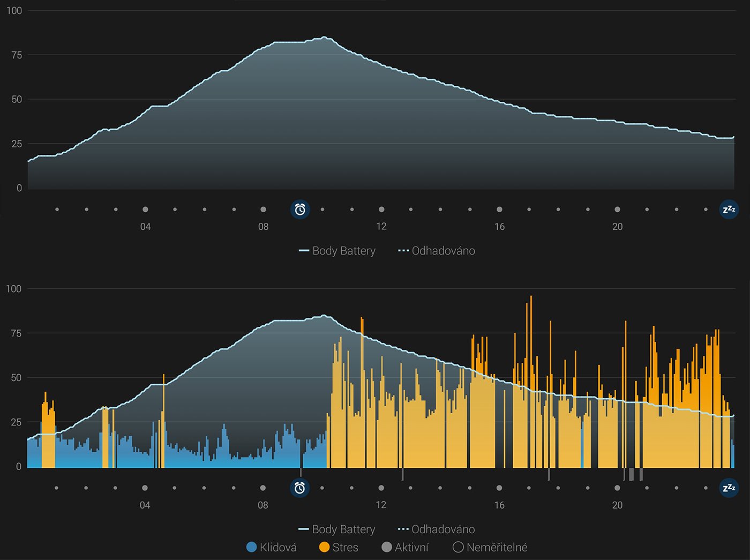750x560 pixels.
Task: Click the 12 label on the time axis
Action: click(381, 227)
